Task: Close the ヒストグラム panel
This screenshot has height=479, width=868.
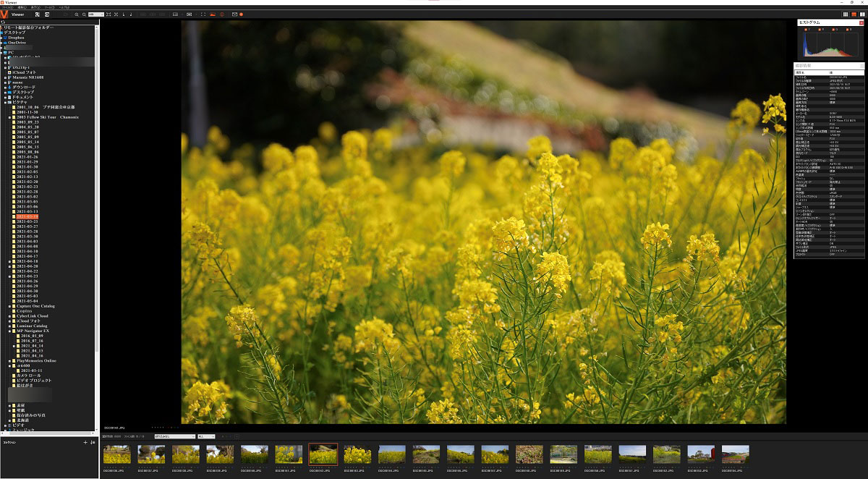Action: [861, 22]
